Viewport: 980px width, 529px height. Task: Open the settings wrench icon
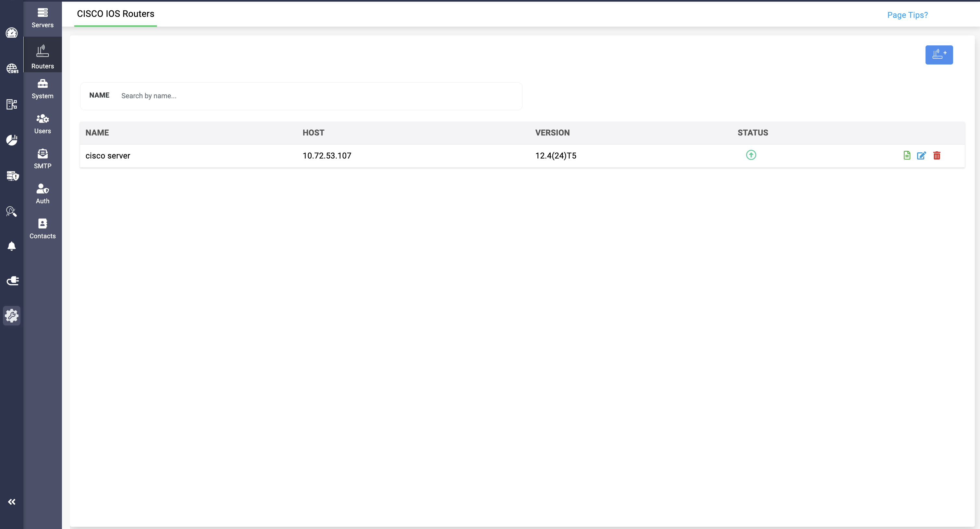[12, 316]
